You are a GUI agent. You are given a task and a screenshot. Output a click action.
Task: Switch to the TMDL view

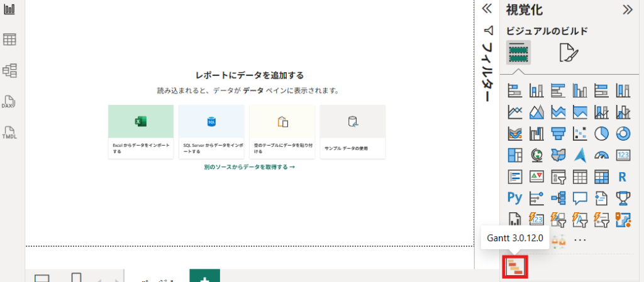(9, 133)
